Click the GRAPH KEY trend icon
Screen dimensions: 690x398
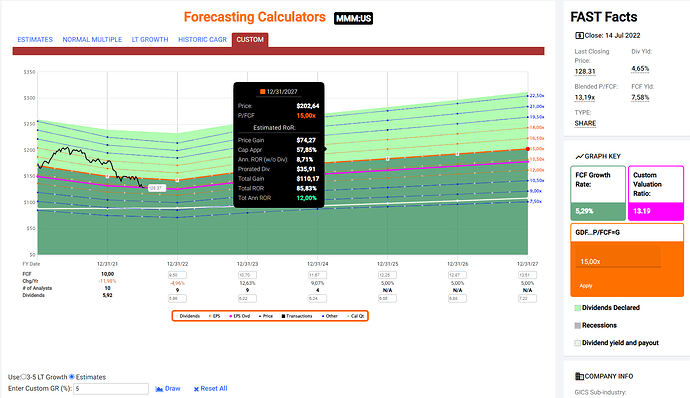point(580,157)
